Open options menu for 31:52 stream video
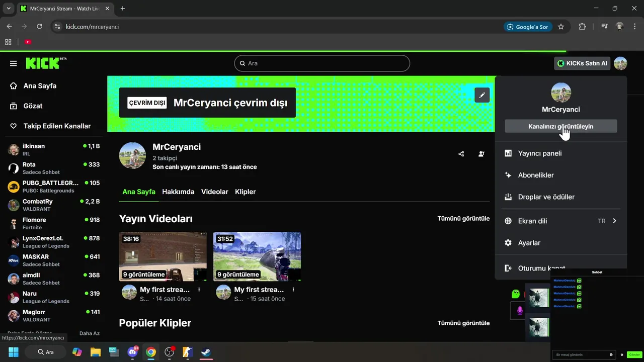Screen dimensions: 644x362 pyautogui.click(x=293, y=290)
